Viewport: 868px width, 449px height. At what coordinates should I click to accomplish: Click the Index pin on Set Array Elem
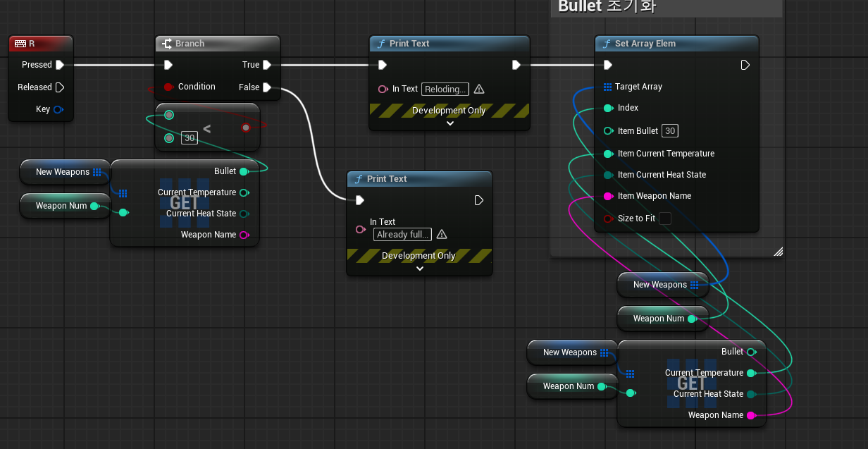pyautogui.click(x=608, y=108)
